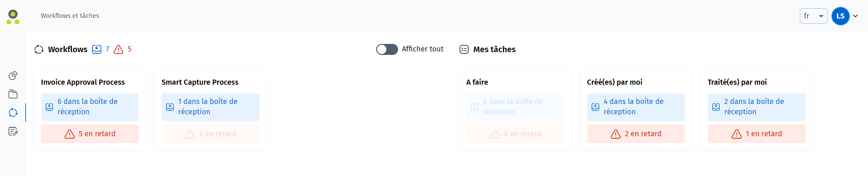The image size is (868, 176).
Task: Click the LS user avatar
Action: coord(840,16)
